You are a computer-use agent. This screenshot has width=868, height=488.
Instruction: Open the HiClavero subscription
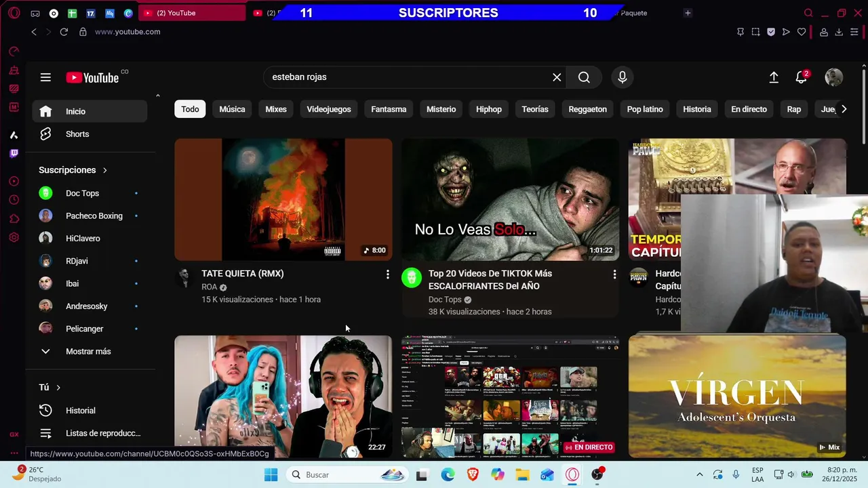click(x=90, y=238)
